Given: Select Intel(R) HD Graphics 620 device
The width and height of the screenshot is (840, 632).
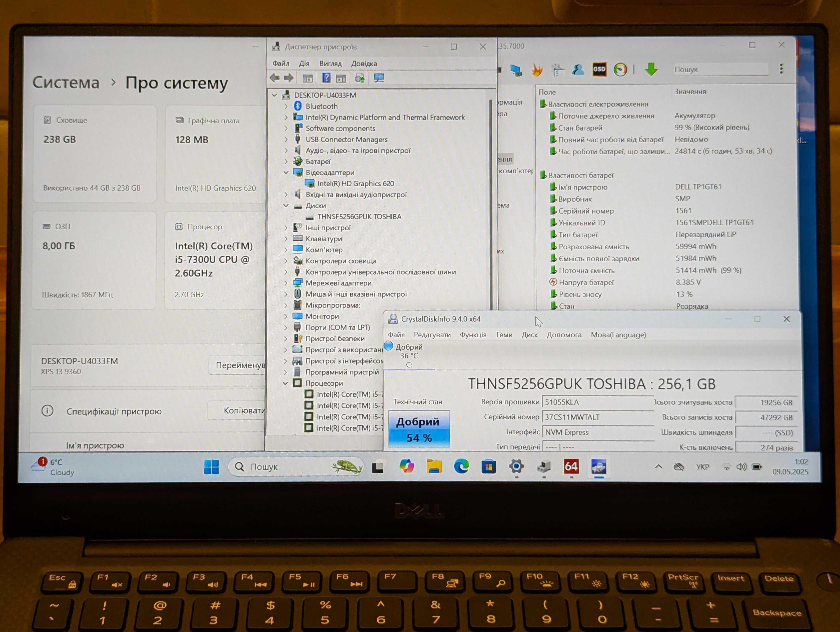Looking at the screenshot, I should pos(355,184).
